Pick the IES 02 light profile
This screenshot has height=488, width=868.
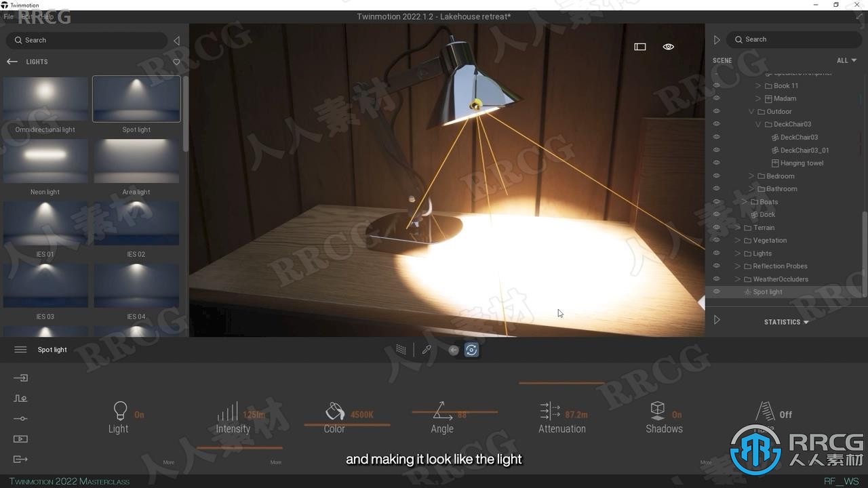click(136, 224)
